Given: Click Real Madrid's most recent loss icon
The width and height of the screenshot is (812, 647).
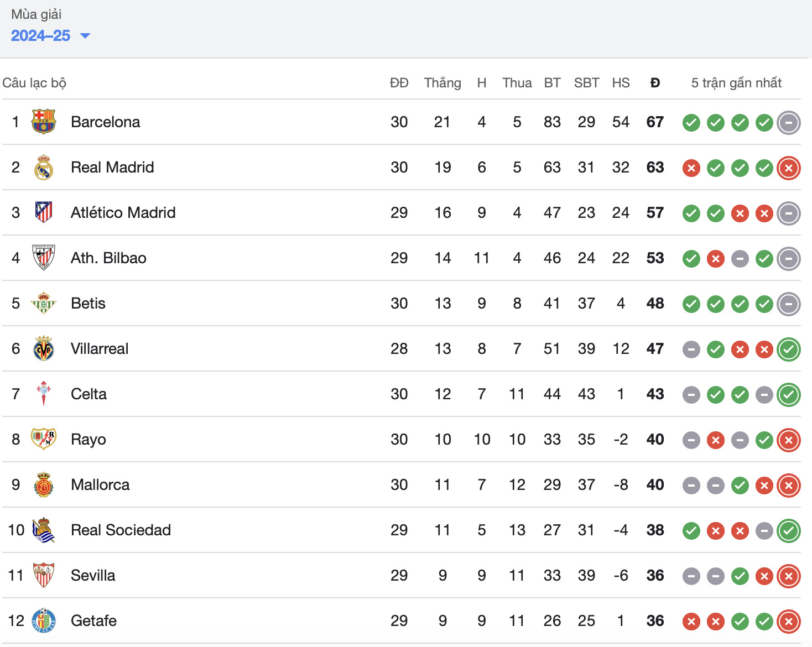Looking at the screenshot, I should (x=788, y=168).
